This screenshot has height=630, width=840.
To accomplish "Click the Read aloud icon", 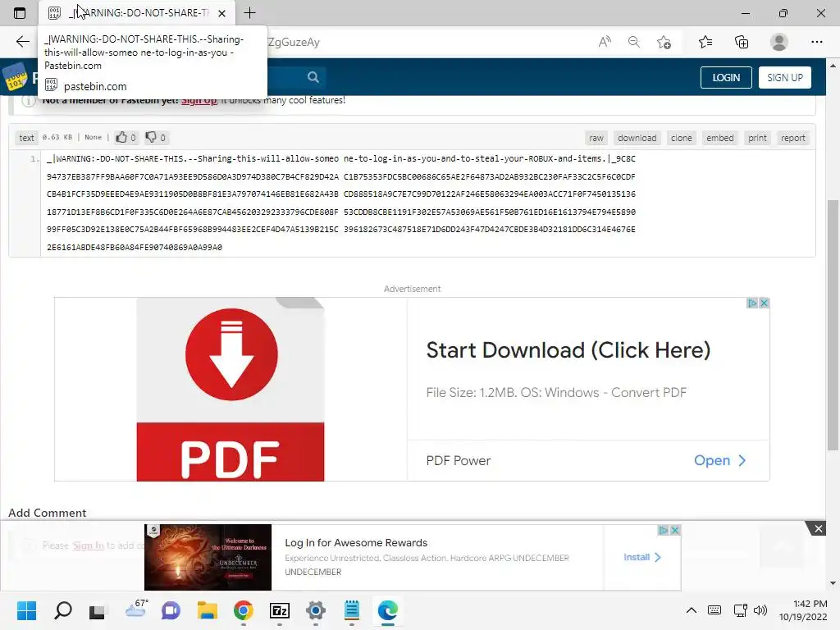I will point(605,42).
